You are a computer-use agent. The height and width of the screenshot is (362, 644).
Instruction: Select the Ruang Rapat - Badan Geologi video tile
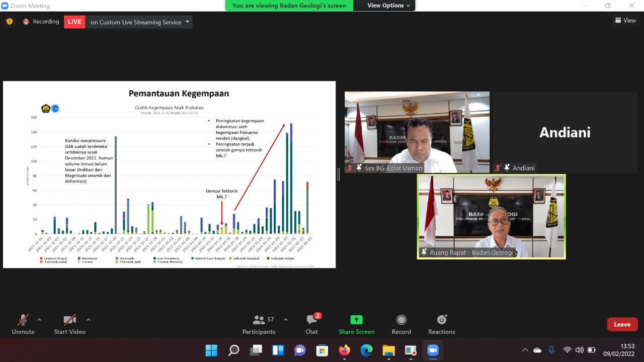pos(491,217)
